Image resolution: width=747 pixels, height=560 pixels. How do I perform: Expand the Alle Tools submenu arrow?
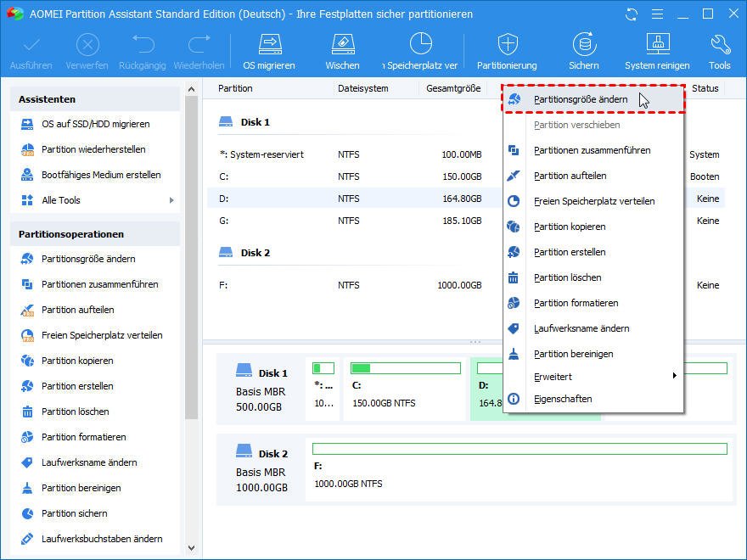(171, 200)
